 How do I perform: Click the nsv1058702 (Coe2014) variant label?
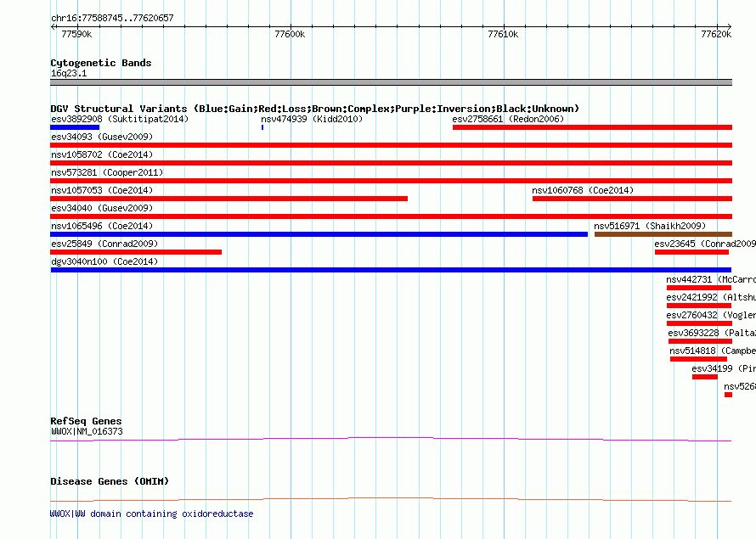[x=102, y=154]
